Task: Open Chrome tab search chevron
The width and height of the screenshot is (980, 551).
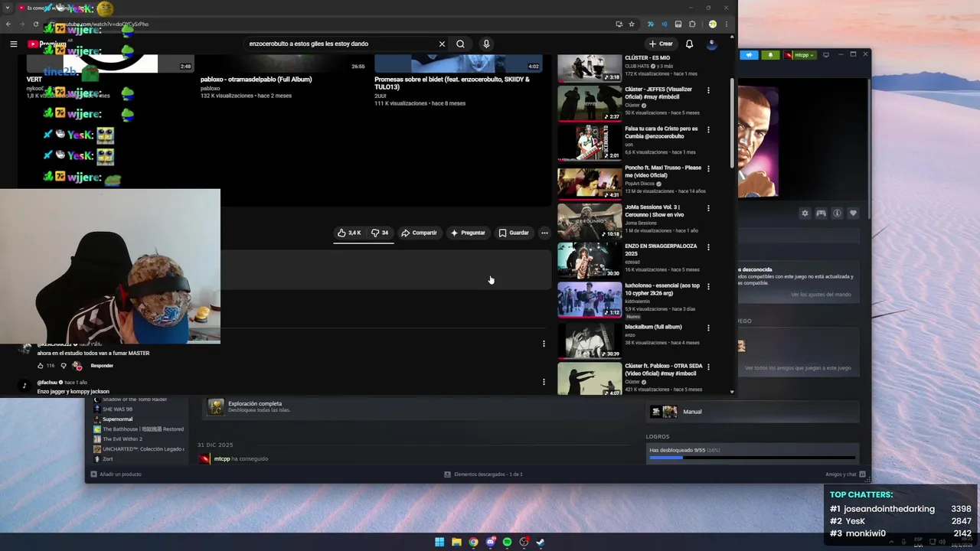Action: (7, 8)
